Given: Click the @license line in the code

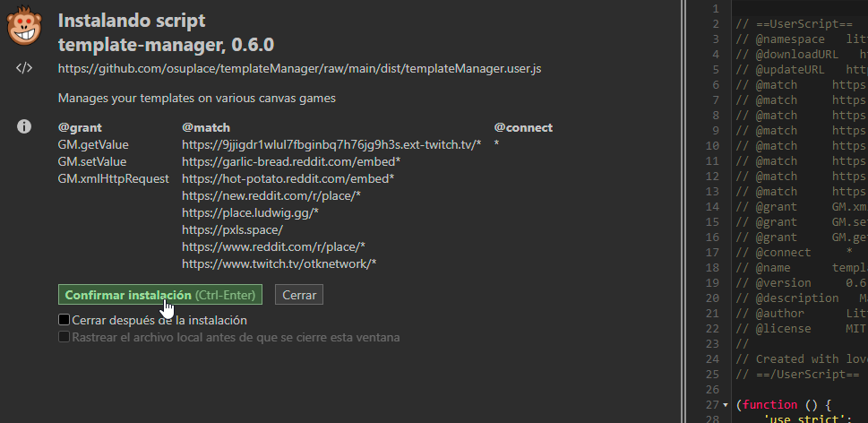Looking at the screenshot, I should tap(799, 329).
